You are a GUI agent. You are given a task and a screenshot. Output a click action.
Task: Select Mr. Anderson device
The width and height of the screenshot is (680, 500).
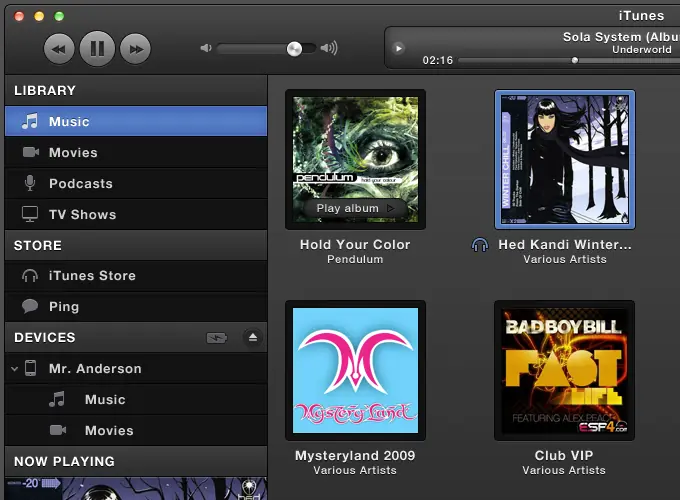pos(136,369)
